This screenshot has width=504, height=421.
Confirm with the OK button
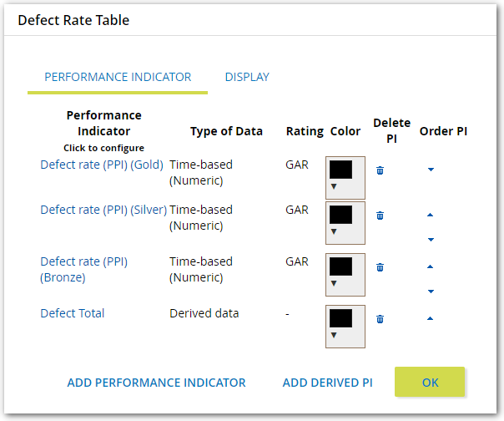[x=430, y=383]
